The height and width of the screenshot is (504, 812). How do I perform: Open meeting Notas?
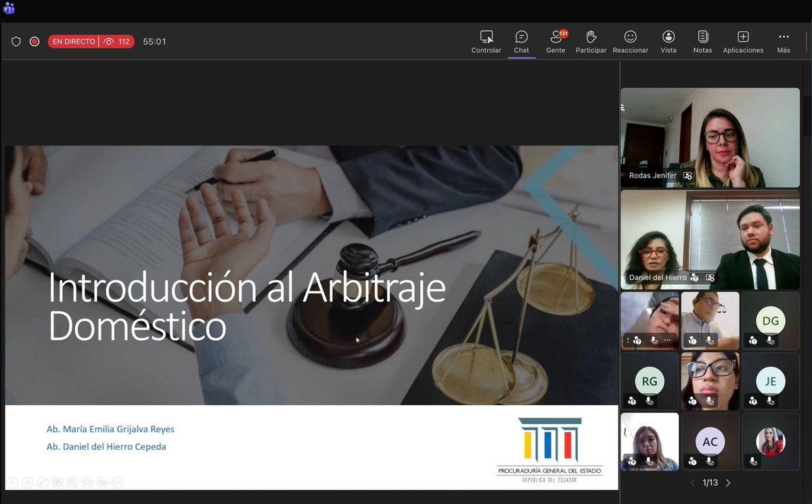(x=702, y=41)
